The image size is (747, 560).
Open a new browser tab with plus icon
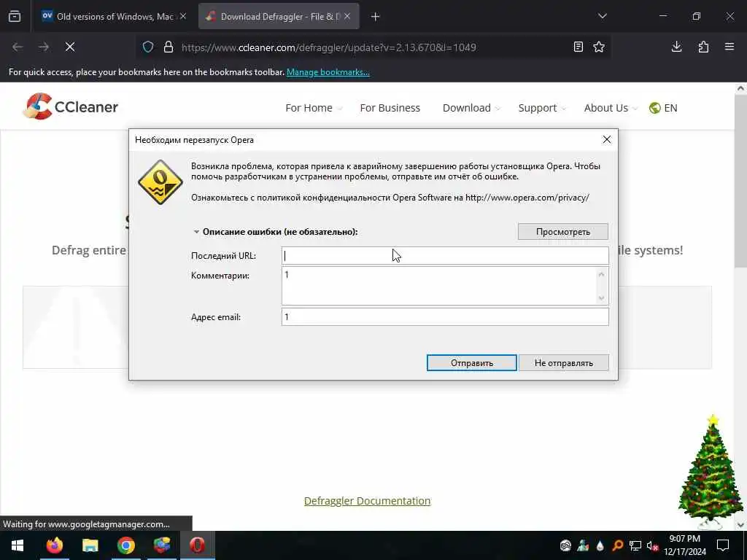[375, 17]
